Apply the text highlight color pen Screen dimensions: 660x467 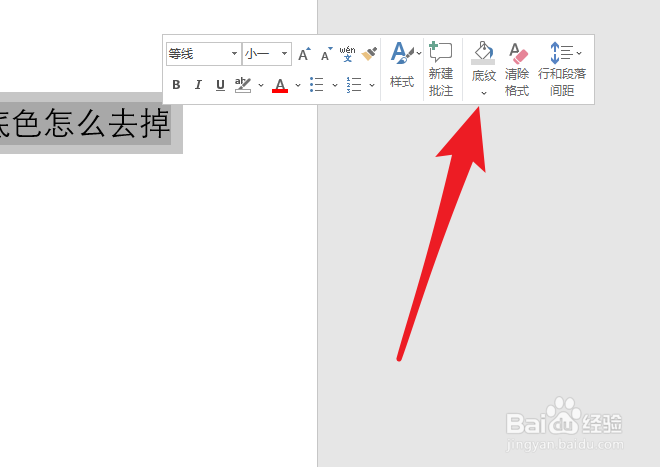(243, 85)
